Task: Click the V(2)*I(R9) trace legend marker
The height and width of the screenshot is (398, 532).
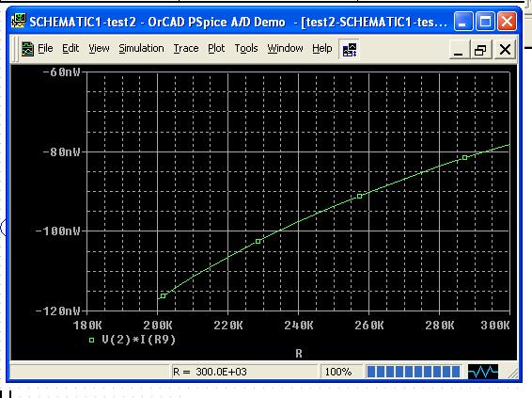Action: [x=91, y=340]
